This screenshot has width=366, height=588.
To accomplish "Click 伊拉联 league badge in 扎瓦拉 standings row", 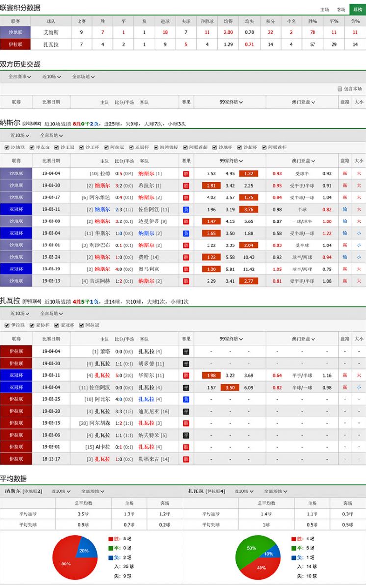I will click(16, 44).
